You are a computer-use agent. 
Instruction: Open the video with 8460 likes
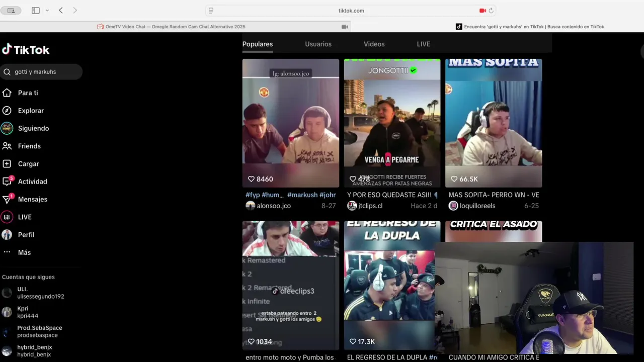pyautogui.click(x=291, y=123)
